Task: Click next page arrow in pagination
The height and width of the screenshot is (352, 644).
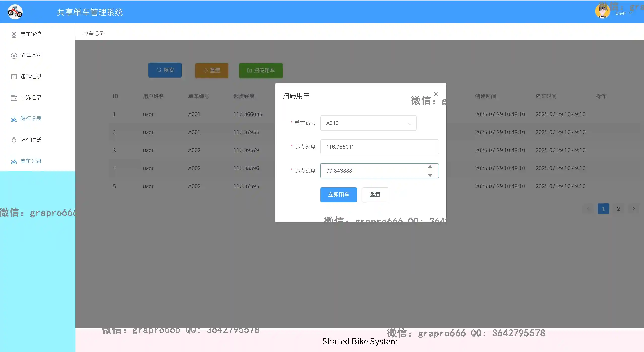Action: coord(634,209)
